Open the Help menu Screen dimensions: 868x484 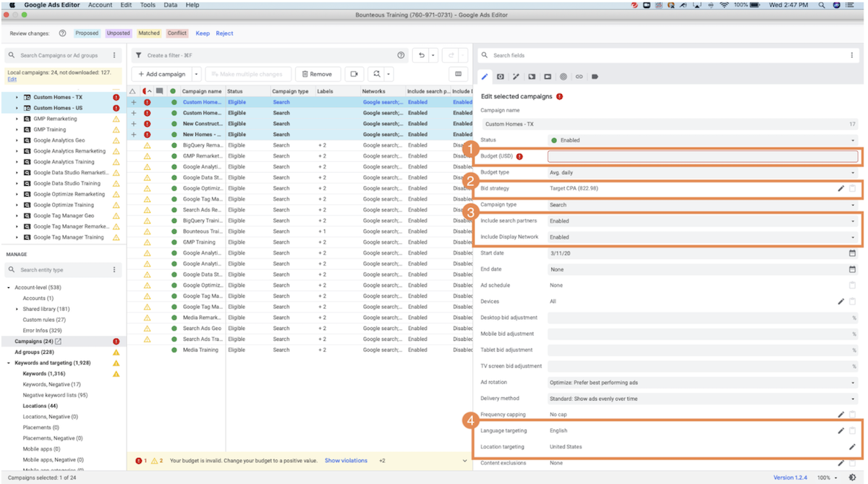[x=192, y=5]
